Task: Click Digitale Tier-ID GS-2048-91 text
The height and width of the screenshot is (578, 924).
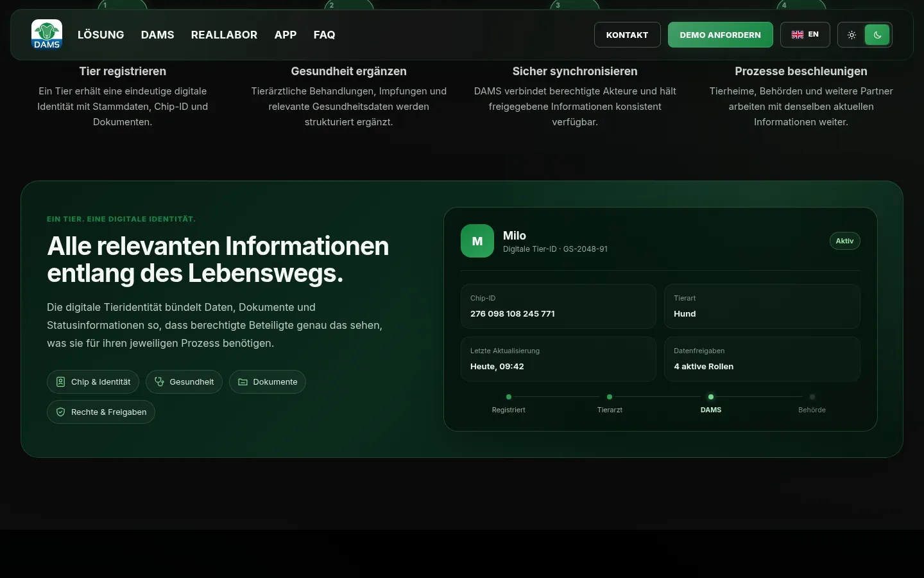Action: coord(555,249)
